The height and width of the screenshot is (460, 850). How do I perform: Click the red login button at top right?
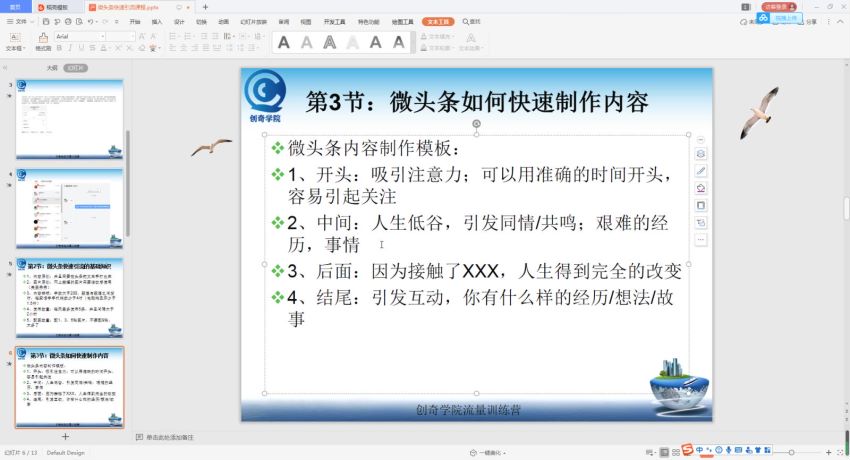point(779,7)
